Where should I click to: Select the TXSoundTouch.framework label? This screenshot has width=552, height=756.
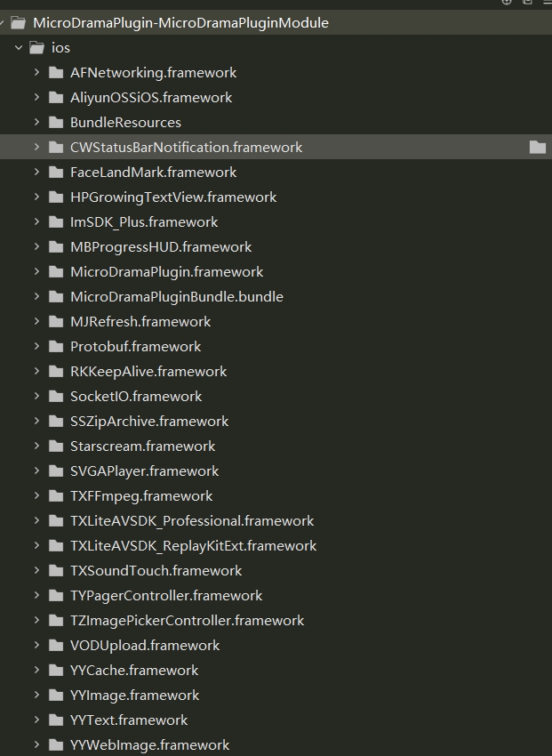[156, 571]
